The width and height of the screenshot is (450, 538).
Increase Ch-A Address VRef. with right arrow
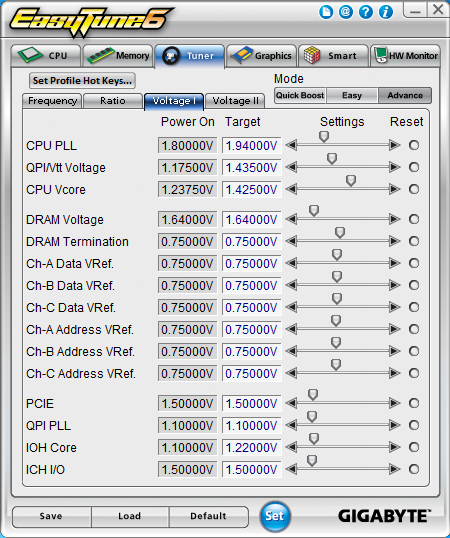coord(394,329)
